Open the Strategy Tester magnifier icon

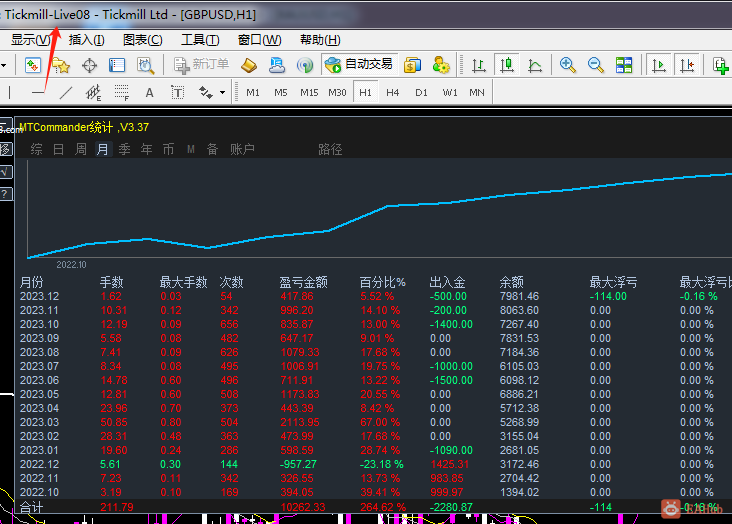pos(145,65)
